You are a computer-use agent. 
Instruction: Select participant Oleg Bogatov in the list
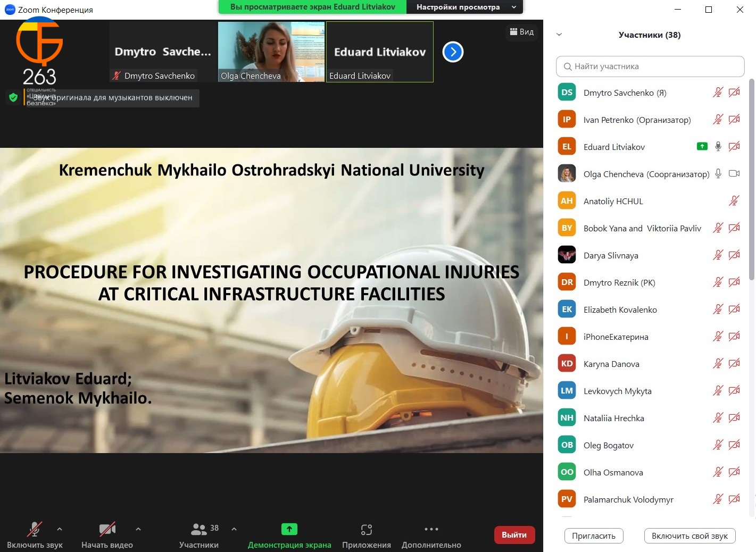point(650,445)
